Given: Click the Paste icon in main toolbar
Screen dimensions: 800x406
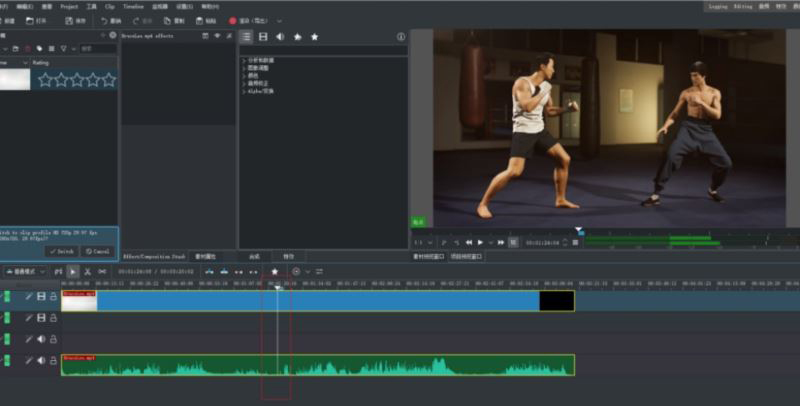Looking at the screenshot, I should [199, 21].
